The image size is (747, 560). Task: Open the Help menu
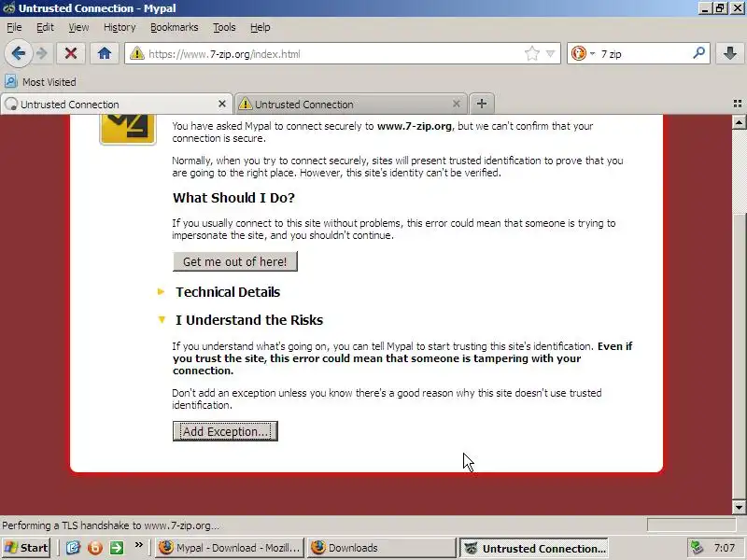click(x=261, y=27)
